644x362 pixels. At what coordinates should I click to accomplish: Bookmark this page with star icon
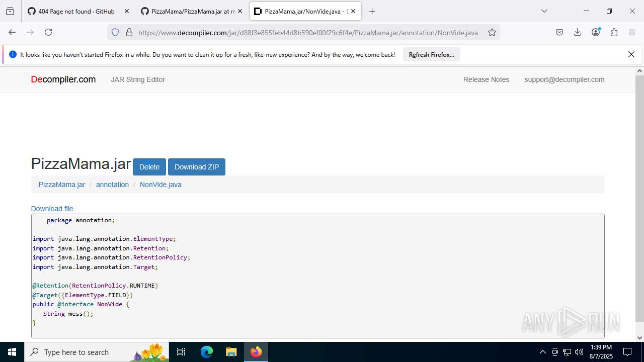click(x=492, y=32)
